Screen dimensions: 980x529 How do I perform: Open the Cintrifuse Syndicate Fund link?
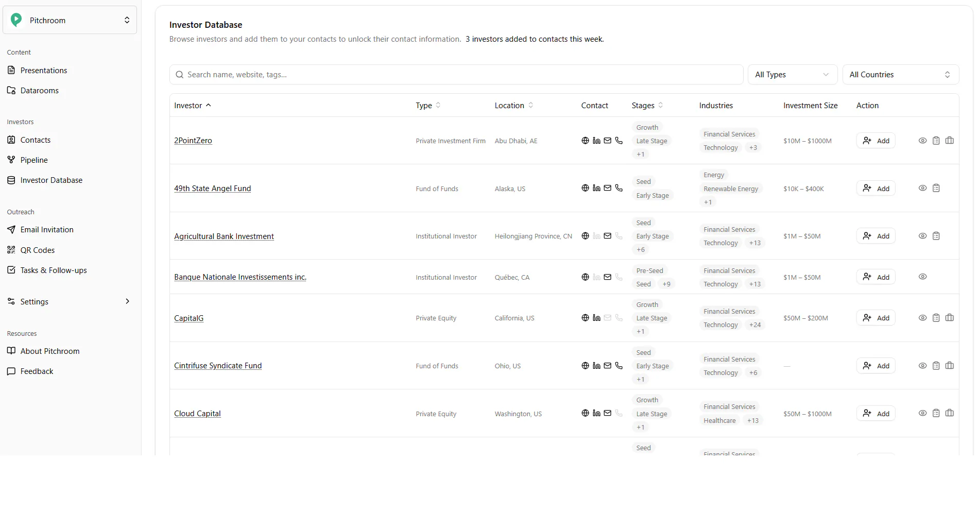218,366
